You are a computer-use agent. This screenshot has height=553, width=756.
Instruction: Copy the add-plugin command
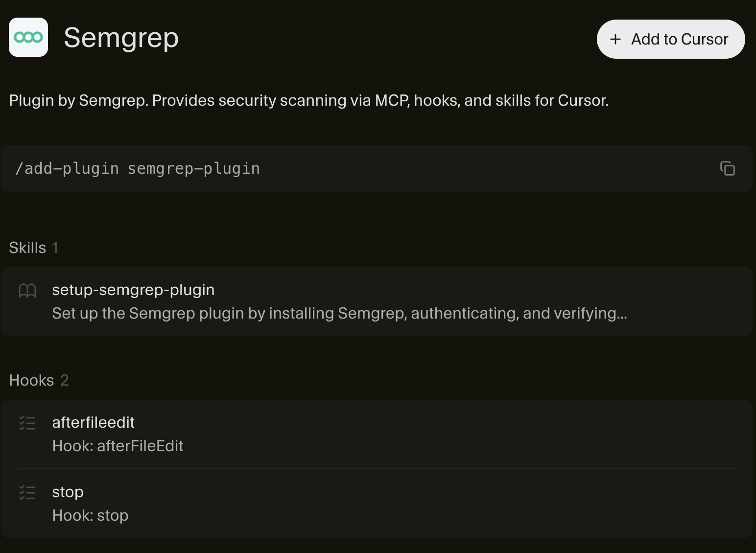727,168
